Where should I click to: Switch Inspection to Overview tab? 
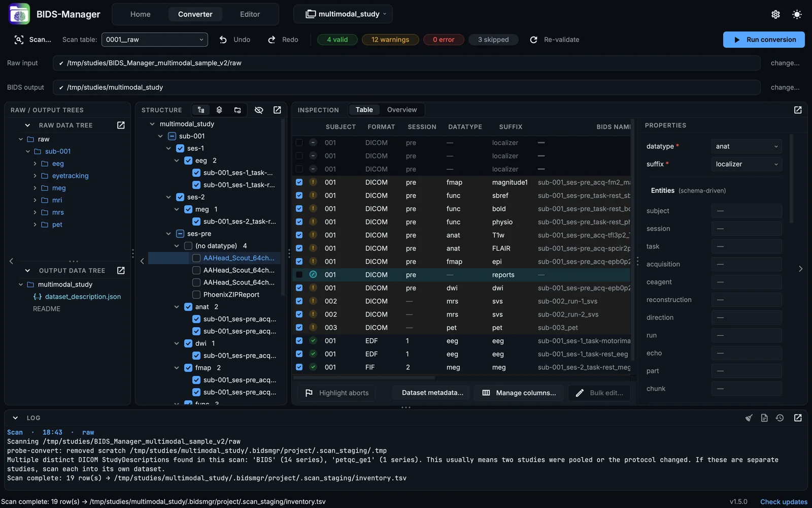tap(402, 110)
